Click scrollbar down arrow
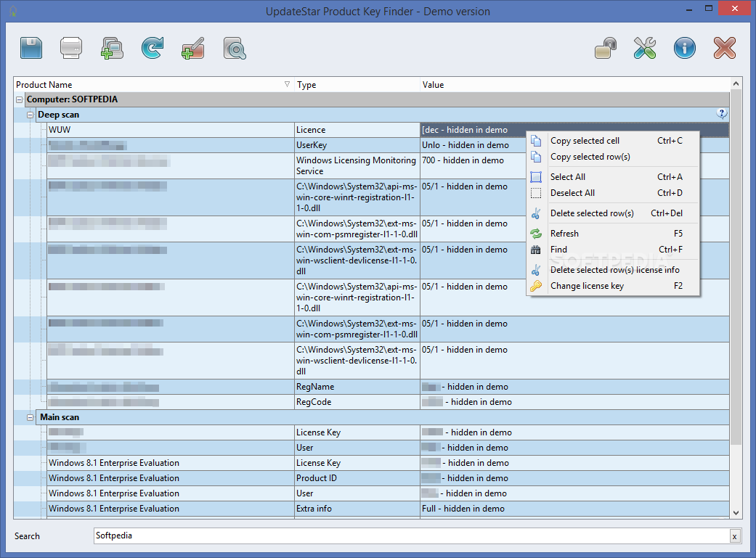This screenshot has height=558, width=756. tap(736, 513)
